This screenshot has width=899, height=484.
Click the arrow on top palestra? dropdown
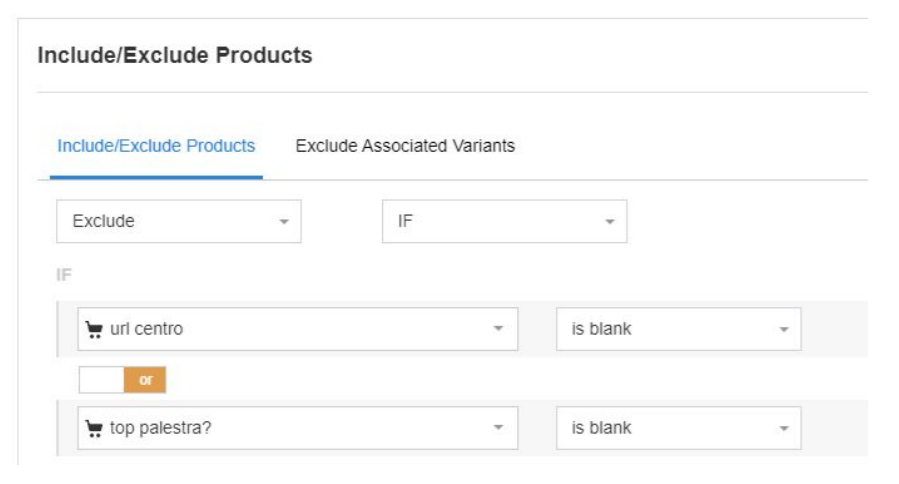tap(498, 428)
